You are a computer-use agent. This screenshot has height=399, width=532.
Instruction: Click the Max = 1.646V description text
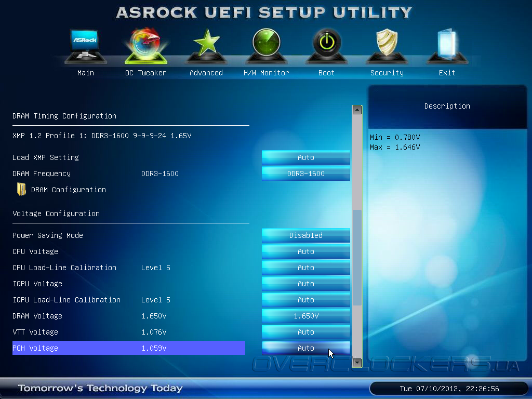point(395,147)
